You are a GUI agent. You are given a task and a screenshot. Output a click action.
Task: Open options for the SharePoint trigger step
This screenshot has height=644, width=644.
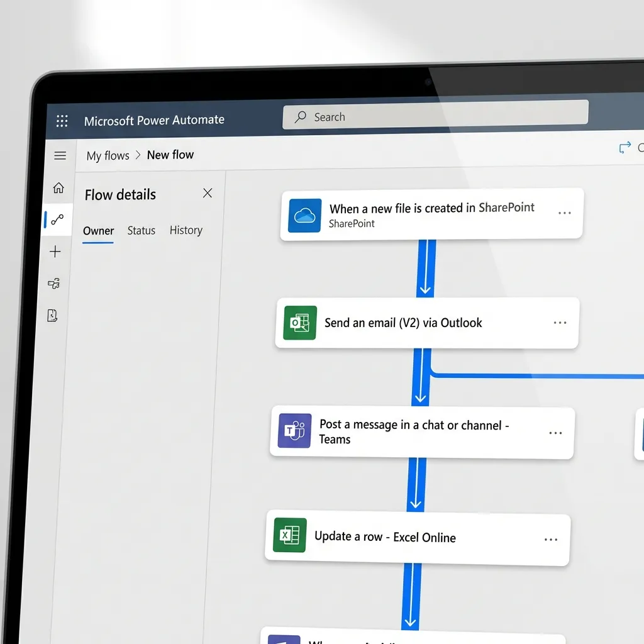pyautogui.click(x=565, y=214)
